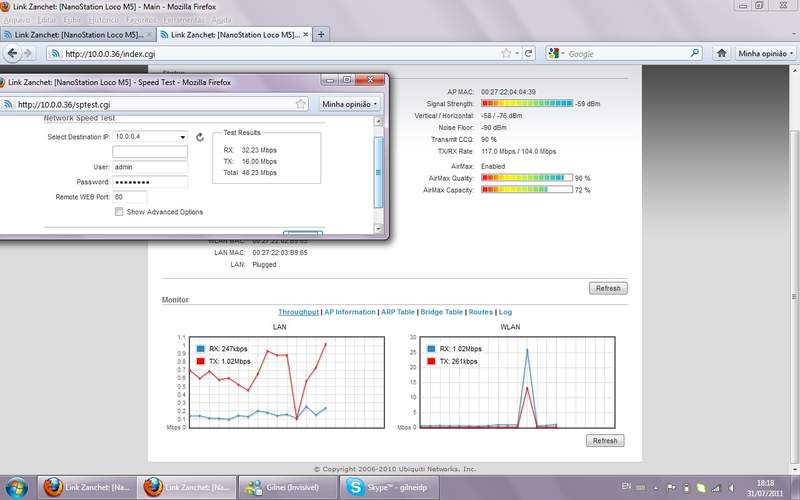Bookmark index.cgi page with star icon
Image resolution: width=800 pixels, height=500 pixels.
[x=506, y=53]
